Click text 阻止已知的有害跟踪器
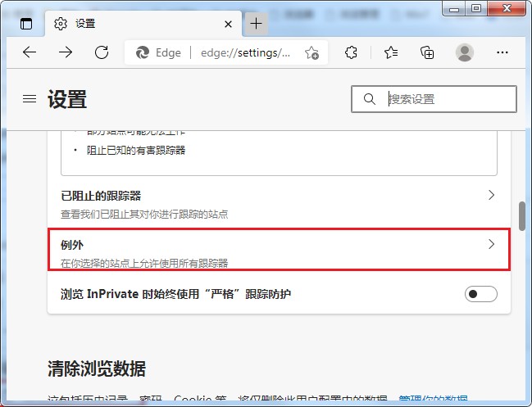 point(136,151)
